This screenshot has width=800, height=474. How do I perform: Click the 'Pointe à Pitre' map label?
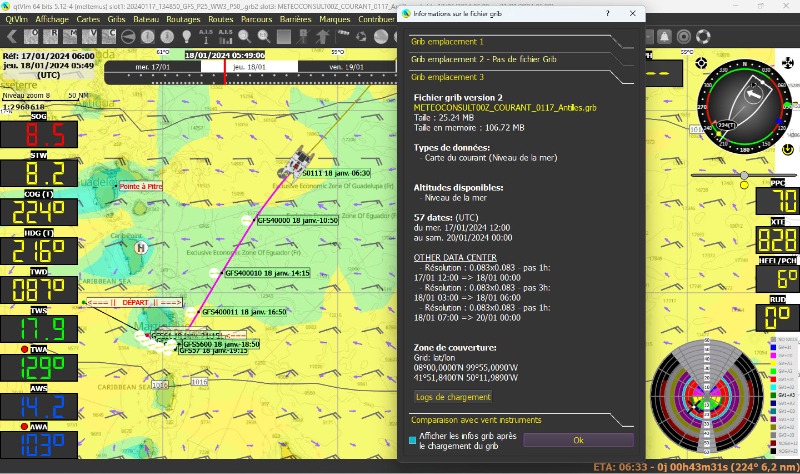click(x=141, y=186)
